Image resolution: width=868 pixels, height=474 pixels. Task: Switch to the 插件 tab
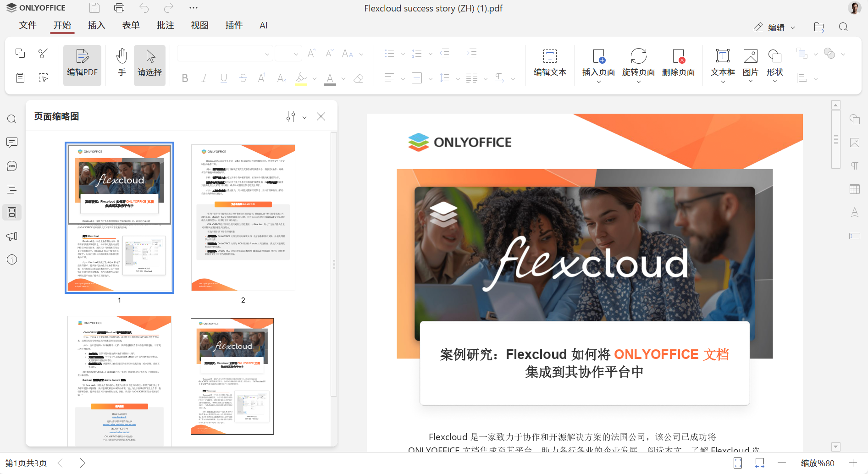[234, 26]
